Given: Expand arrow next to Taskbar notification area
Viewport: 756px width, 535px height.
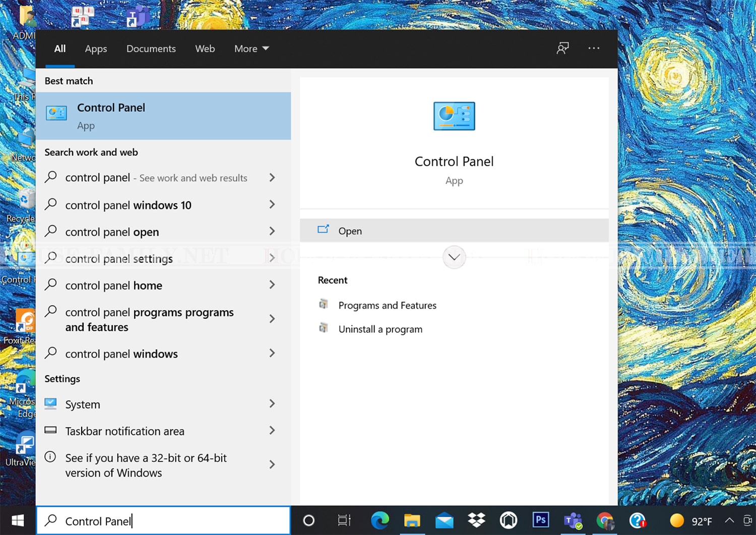Looking at the screenshot, I should coord(272,430).
